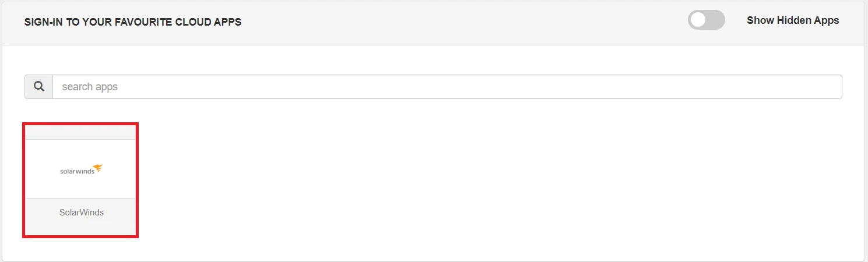The width and height of the screenshot is (868, 262).
Task: Click the magnifying glass search icon
Action: (x=39, y=87)
